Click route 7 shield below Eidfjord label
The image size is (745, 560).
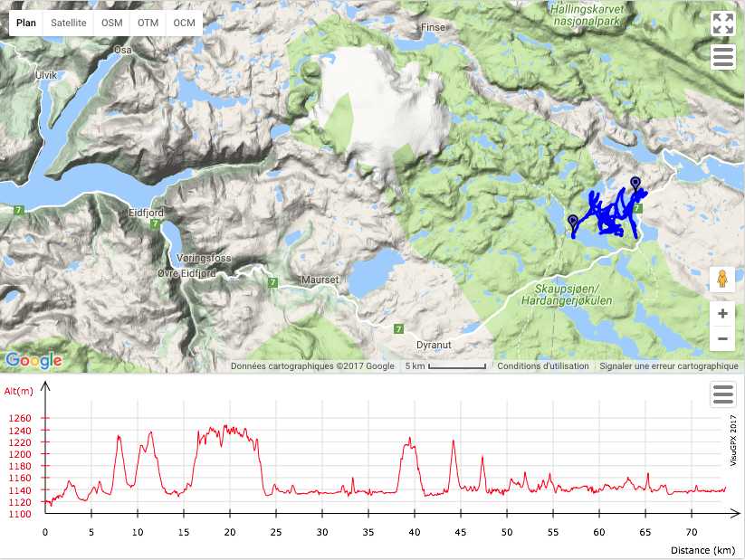155,223
